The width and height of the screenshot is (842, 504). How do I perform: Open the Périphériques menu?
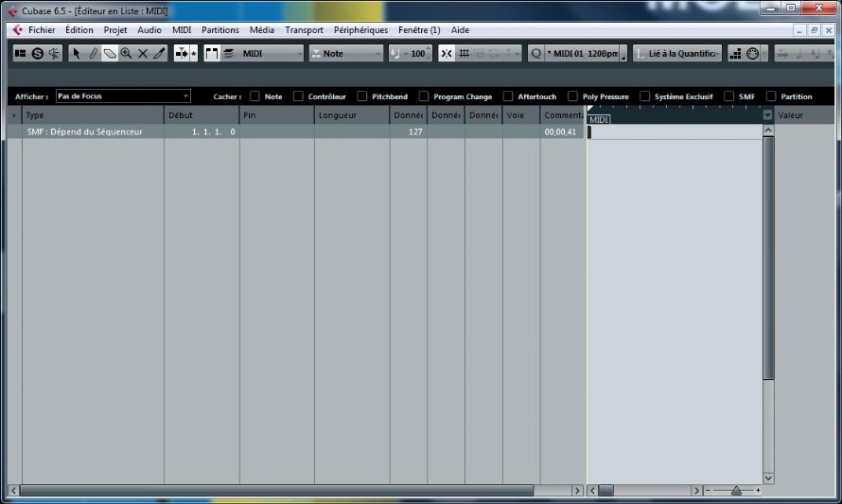(x=360, y=30)
